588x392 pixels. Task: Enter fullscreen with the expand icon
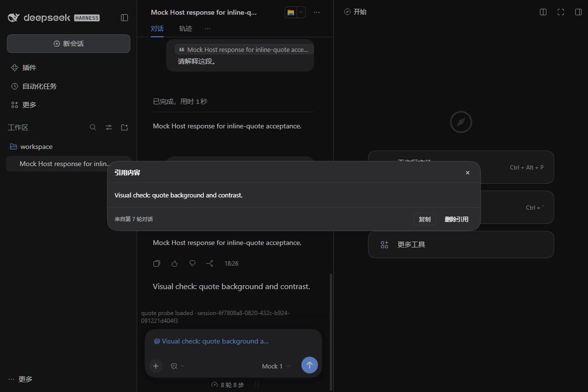(561, 12)
